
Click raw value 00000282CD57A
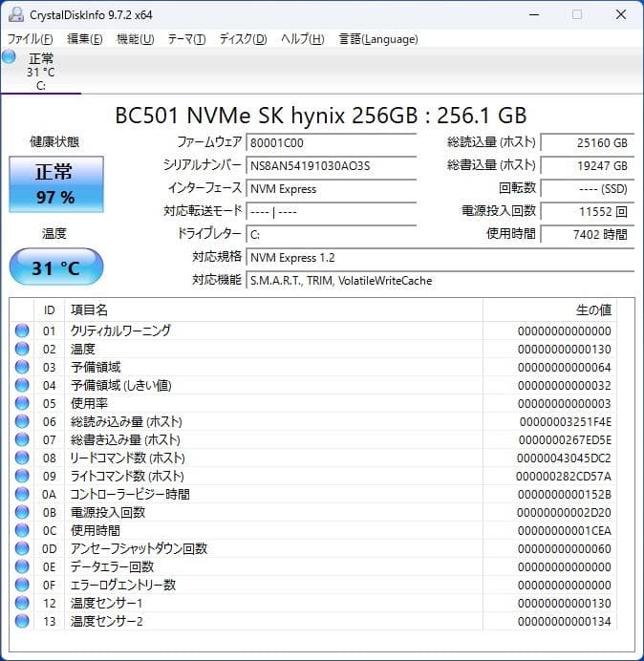coord(564,476)
